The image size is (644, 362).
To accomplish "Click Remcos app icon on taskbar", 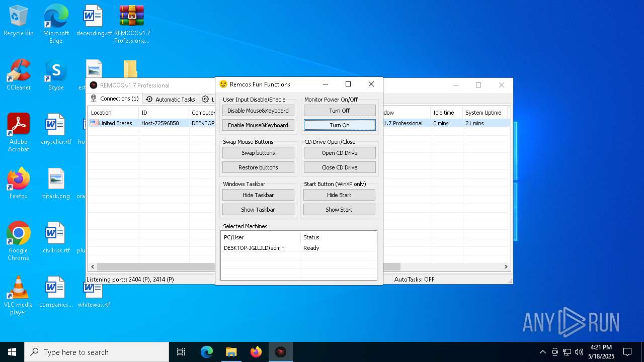I will tap(281, 352).
